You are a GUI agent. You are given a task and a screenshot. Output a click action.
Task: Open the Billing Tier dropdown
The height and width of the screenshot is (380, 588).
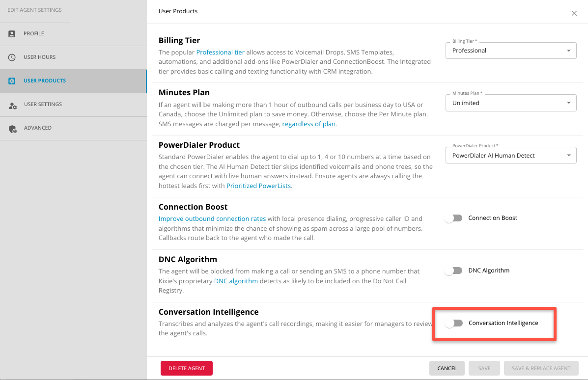(511, 51)
